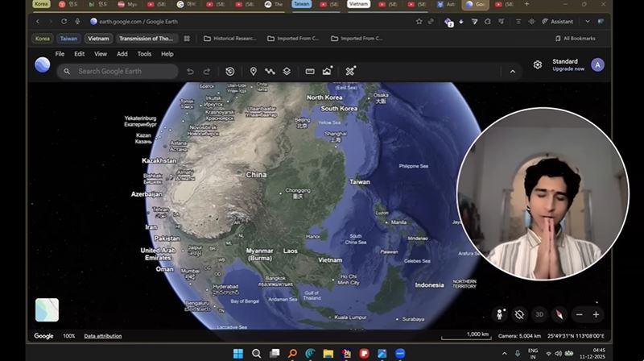Expand All Bookmarks folder

[x=575, y=39]
